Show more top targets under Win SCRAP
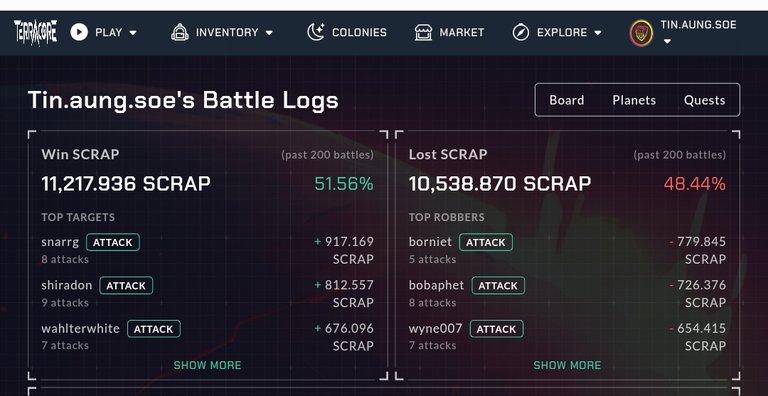 tap(207, 365)
